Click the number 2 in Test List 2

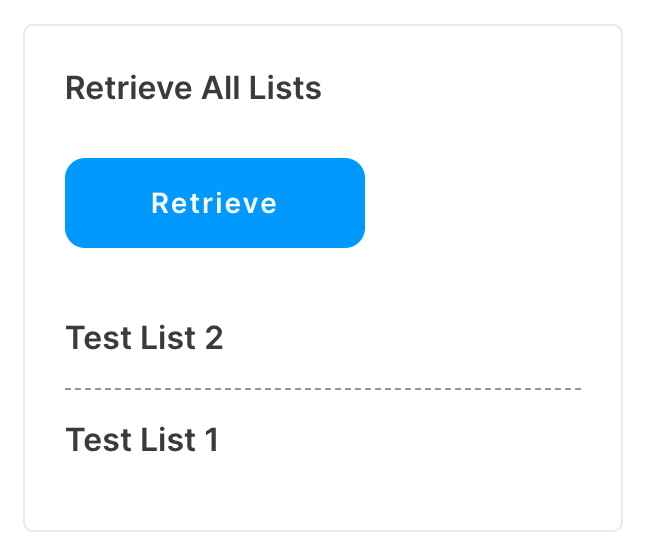(x=214, y=338)
